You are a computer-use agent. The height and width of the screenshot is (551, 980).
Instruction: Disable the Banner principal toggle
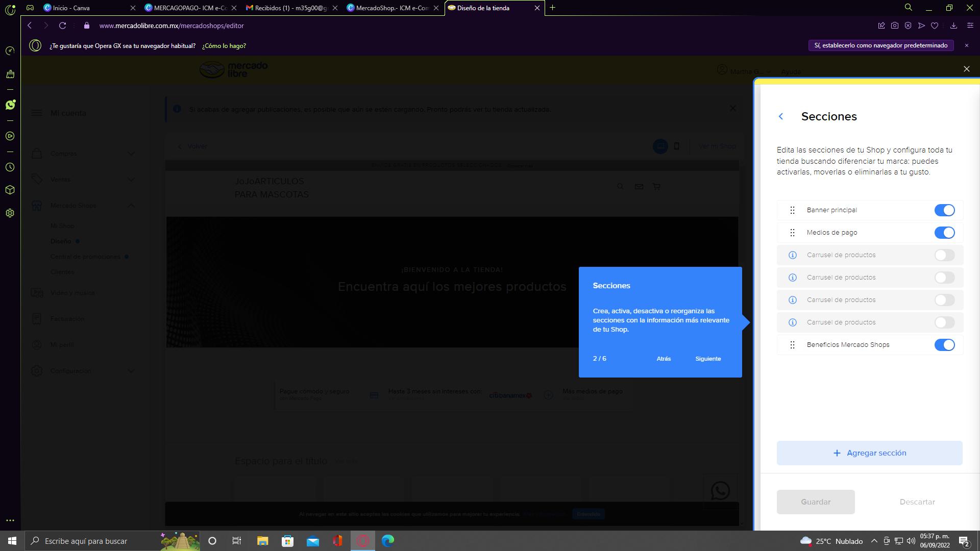pos(944,210)
